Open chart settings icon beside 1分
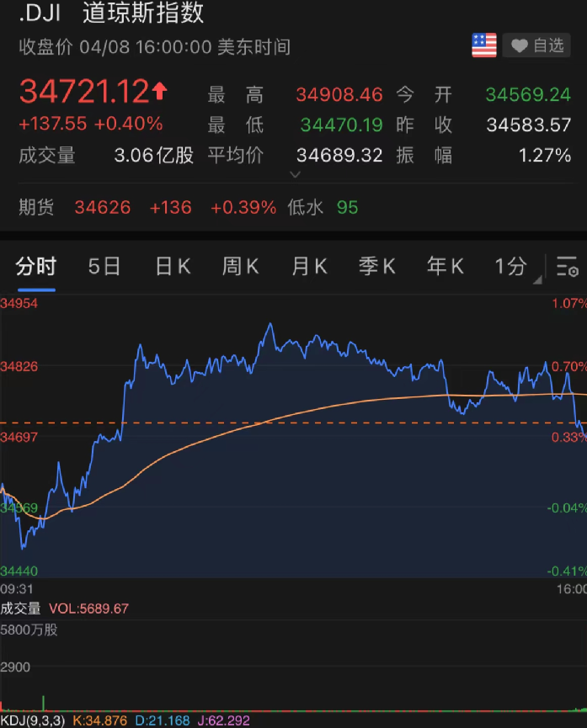Screen dimensions: 587x728 [567, 267]
